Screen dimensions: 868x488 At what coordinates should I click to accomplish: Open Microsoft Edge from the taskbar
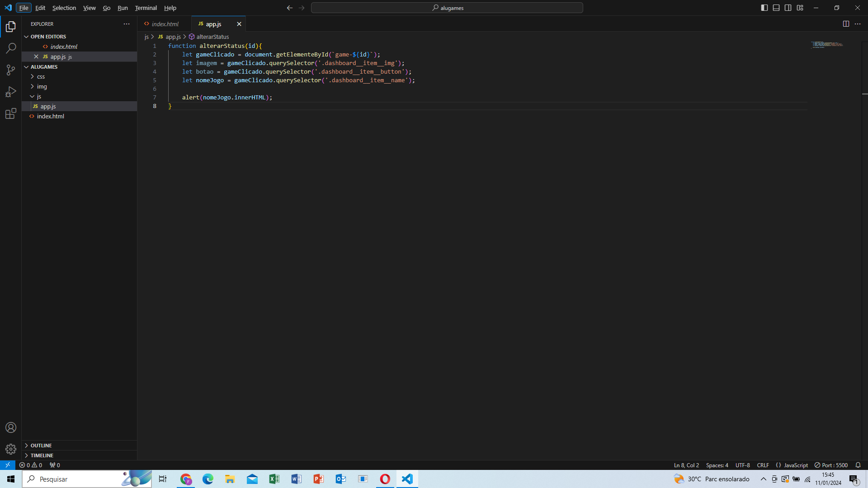point(208,479)
